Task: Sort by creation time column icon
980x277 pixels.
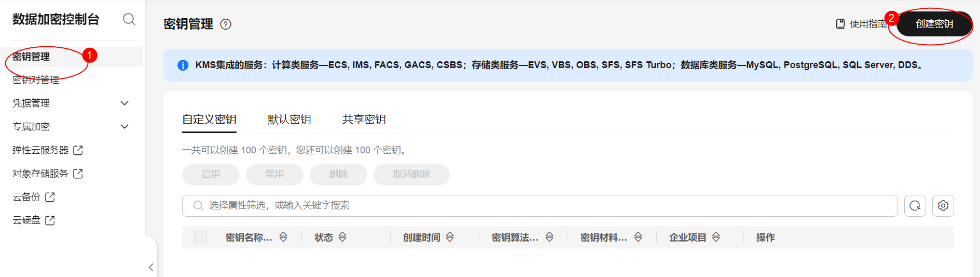Action: pos(450,238)
